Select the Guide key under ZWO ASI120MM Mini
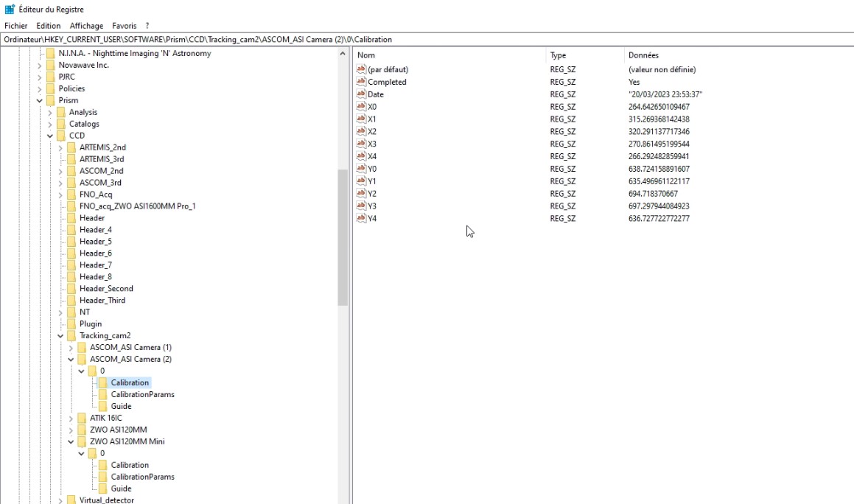 click(121, 489)
